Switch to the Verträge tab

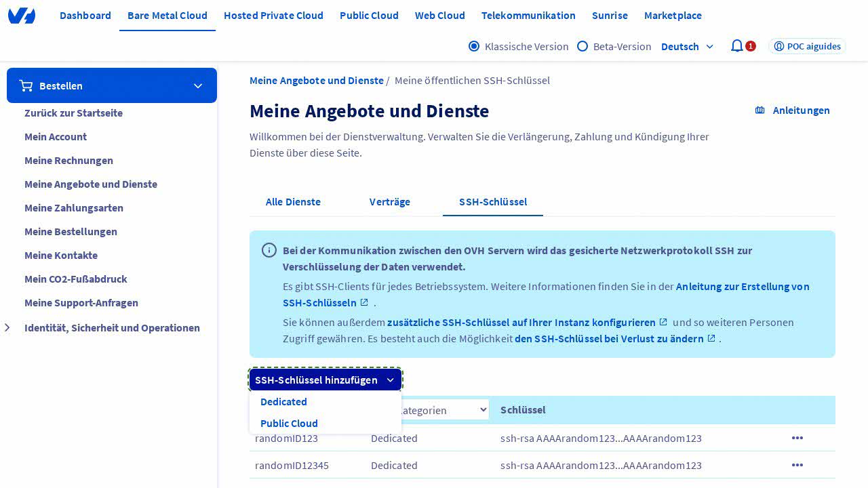coord(390,202)
